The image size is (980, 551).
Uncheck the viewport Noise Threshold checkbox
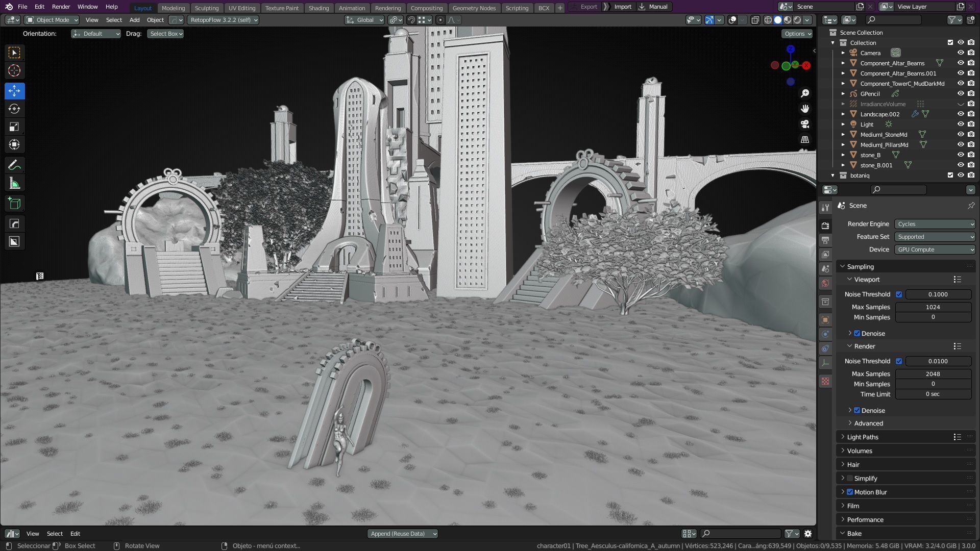coord(899,294)
